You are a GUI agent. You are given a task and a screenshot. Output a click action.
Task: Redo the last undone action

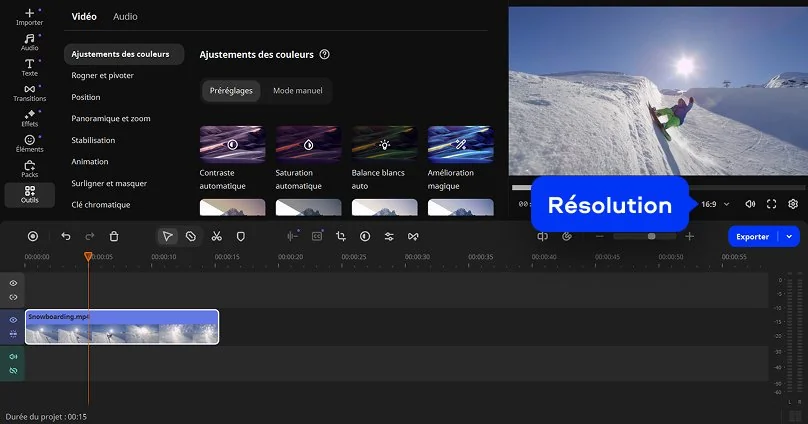tap(90, 236)
